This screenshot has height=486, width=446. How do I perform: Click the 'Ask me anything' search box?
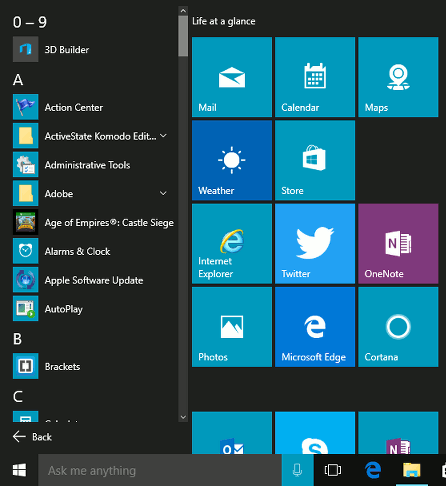pos(160,470)
